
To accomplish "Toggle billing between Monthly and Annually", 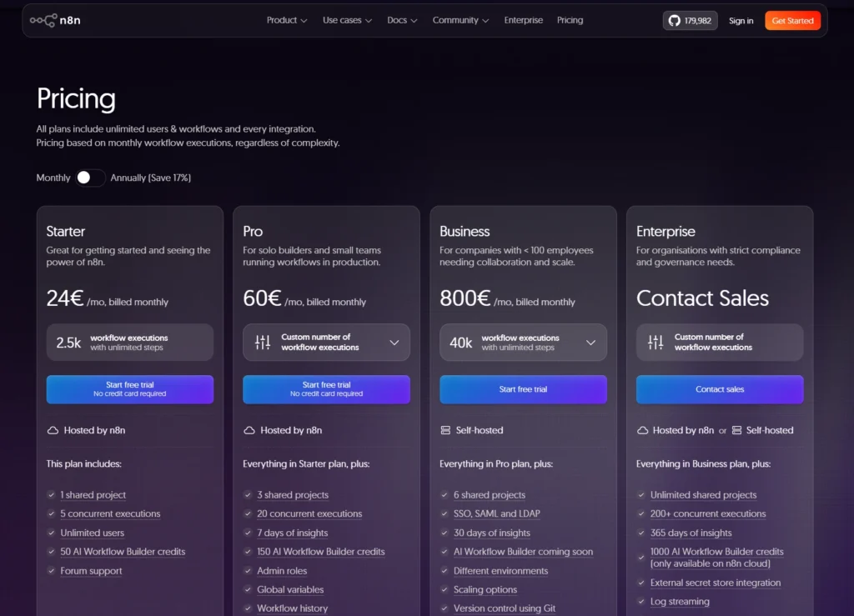I will point(90,178).
